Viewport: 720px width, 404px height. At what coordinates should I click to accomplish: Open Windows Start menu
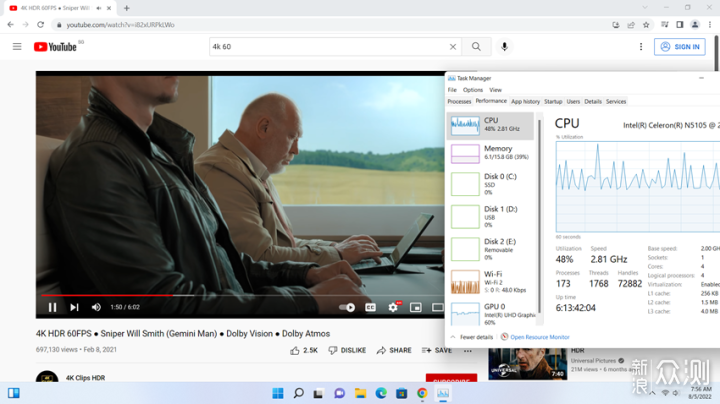pyautogui.click(x=278, y=393)
